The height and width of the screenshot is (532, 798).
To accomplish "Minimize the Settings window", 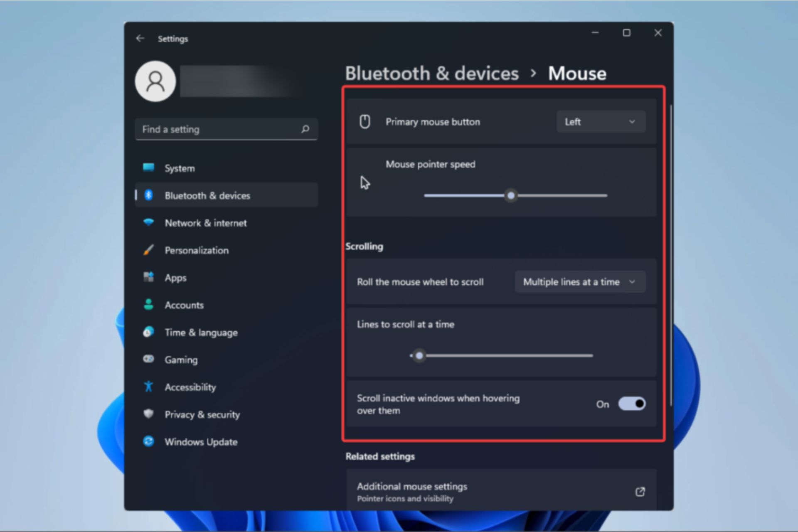I will coord(595,32).
